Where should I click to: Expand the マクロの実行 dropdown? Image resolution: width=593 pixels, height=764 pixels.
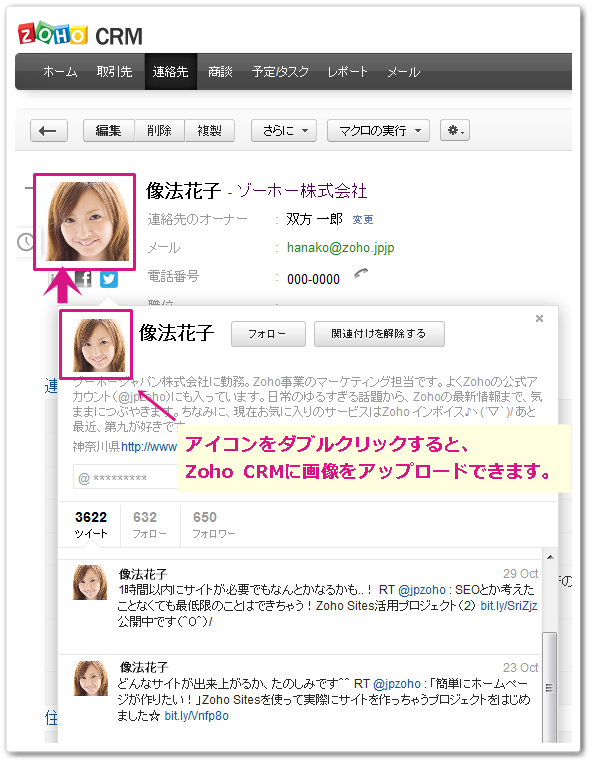coord(378,131)
